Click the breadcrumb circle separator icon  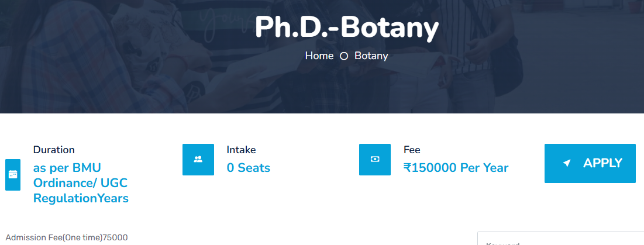point(344,56)
